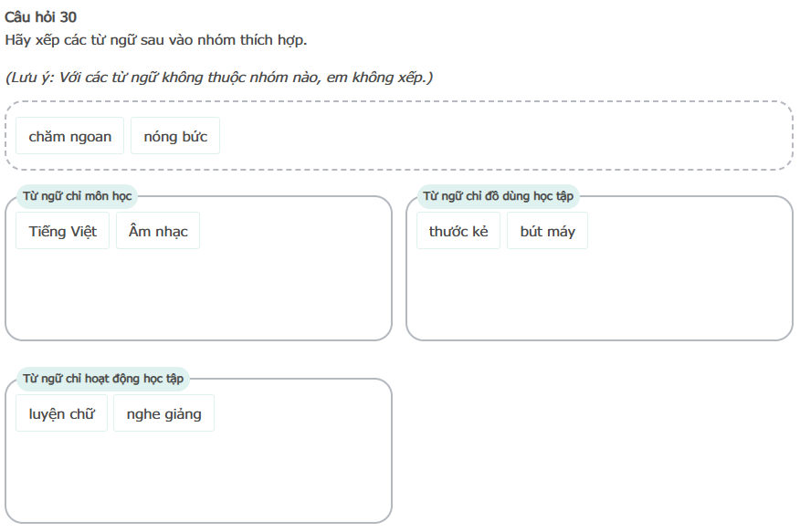Viewport: 800px width, 532px height.
Task: Click the 'chăm ngoan' word chip
Action: click(x=70, y=137)
